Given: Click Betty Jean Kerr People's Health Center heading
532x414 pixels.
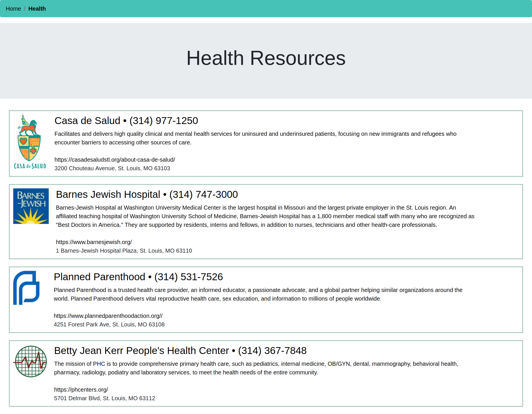Looking at the screenshot, I should coord(180,351).
